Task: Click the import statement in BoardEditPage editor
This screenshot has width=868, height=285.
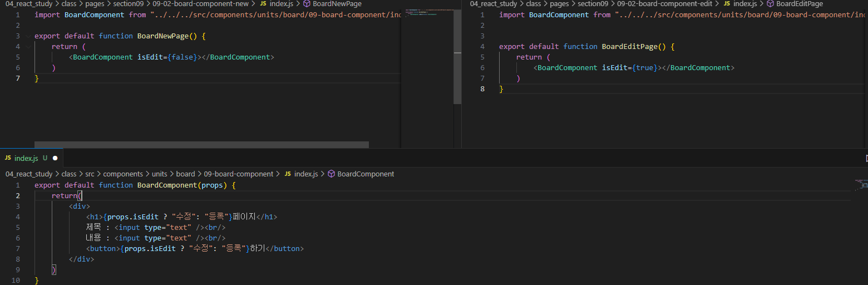Action: click(682, 15)
